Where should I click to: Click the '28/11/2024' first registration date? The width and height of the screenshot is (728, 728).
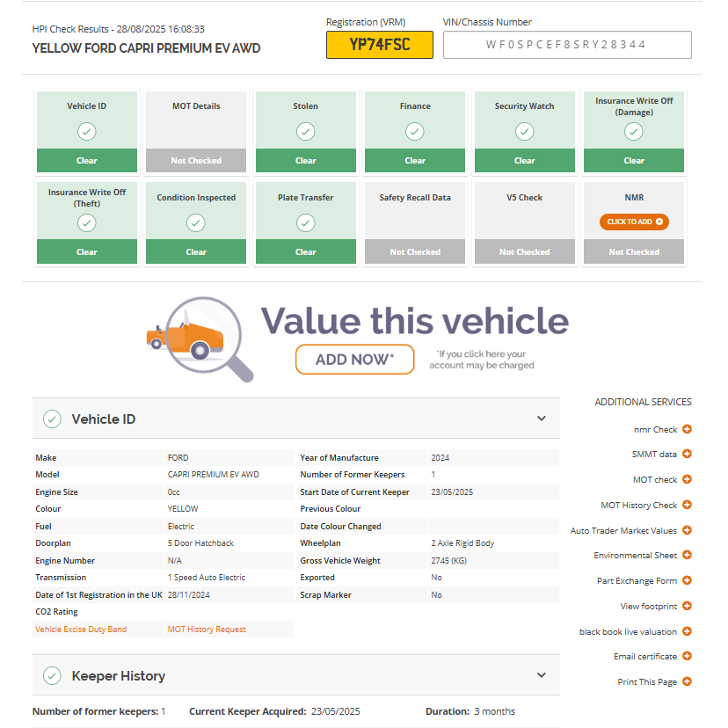pos(188,594)
